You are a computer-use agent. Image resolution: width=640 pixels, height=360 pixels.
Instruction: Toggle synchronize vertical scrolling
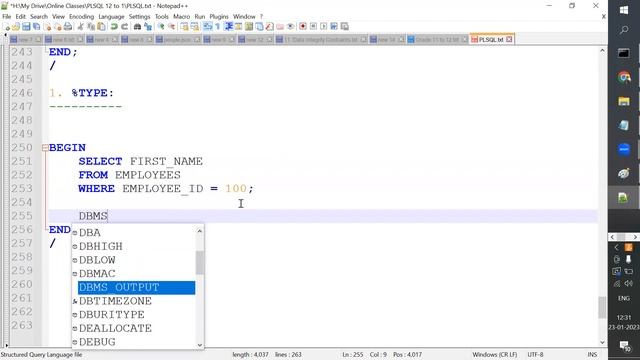184,27
